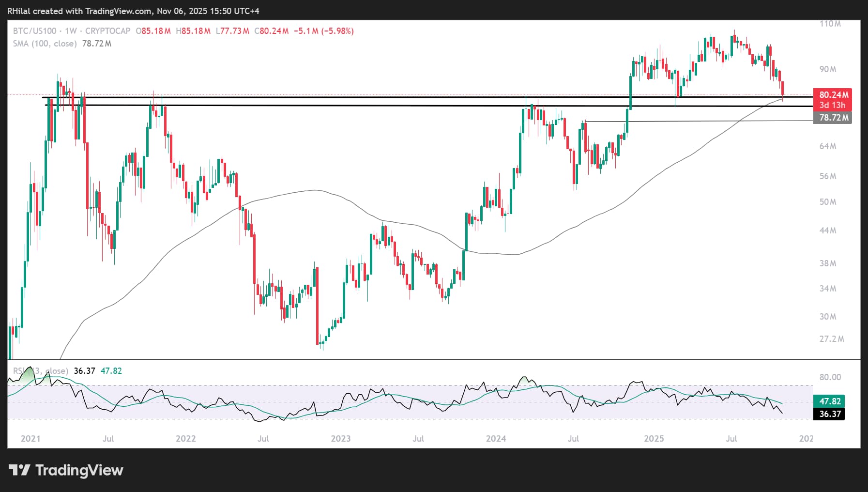Select the 2021 label on time axis
Image resolution: width=868 pixels, height=492 pixels.
(30, 439)
